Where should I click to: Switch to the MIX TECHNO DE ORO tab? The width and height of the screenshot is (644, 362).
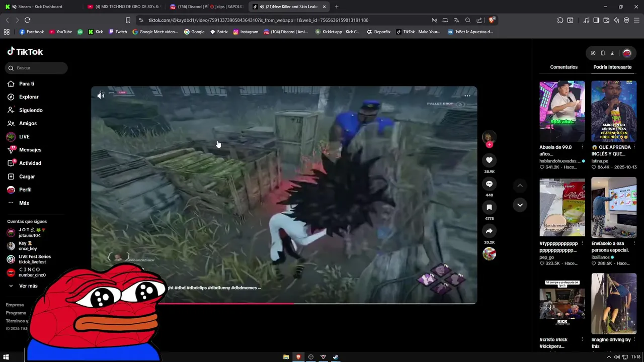click(123, 7)
